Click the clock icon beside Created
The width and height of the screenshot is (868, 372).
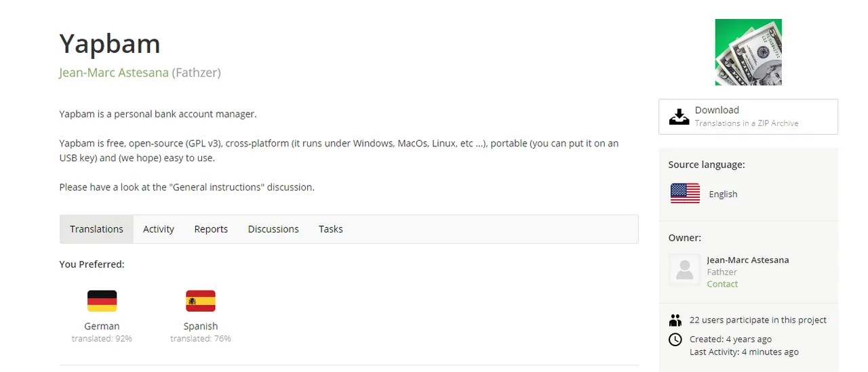(x=675, y=339)
